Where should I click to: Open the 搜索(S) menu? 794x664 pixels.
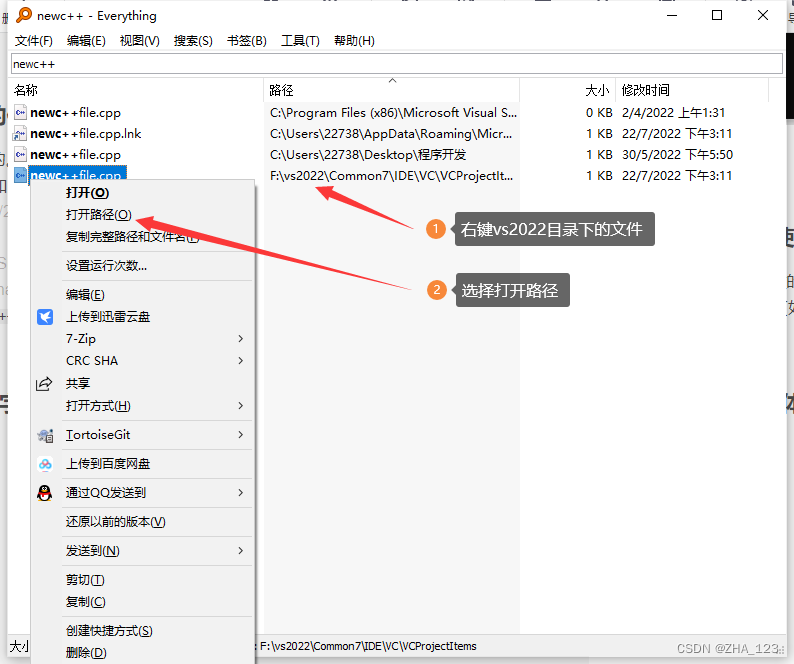193,41
